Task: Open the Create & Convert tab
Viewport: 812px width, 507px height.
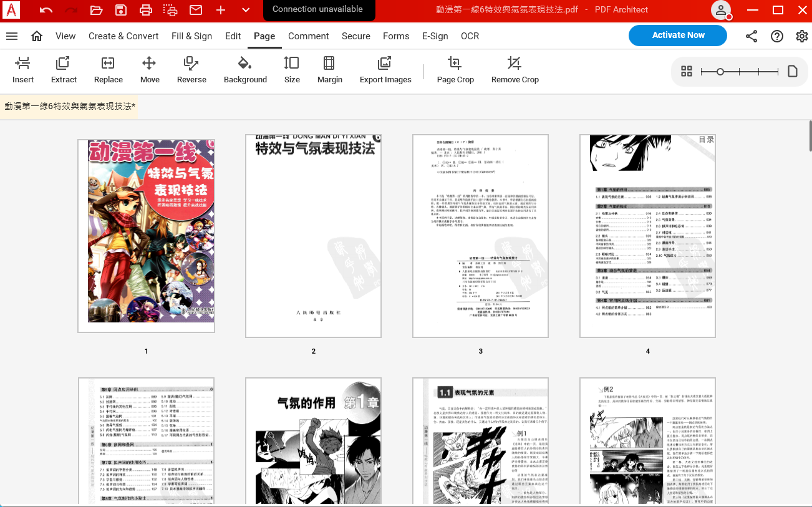Action: 123,36
